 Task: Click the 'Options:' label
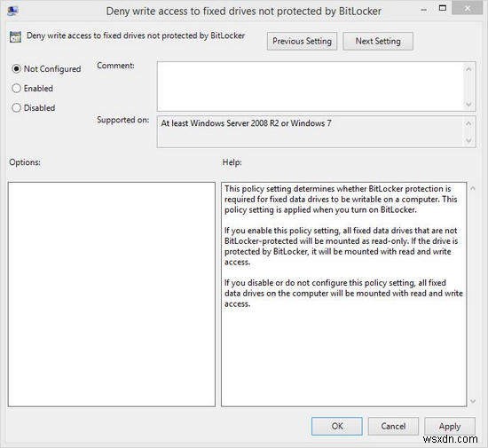[x=25, y=162]
